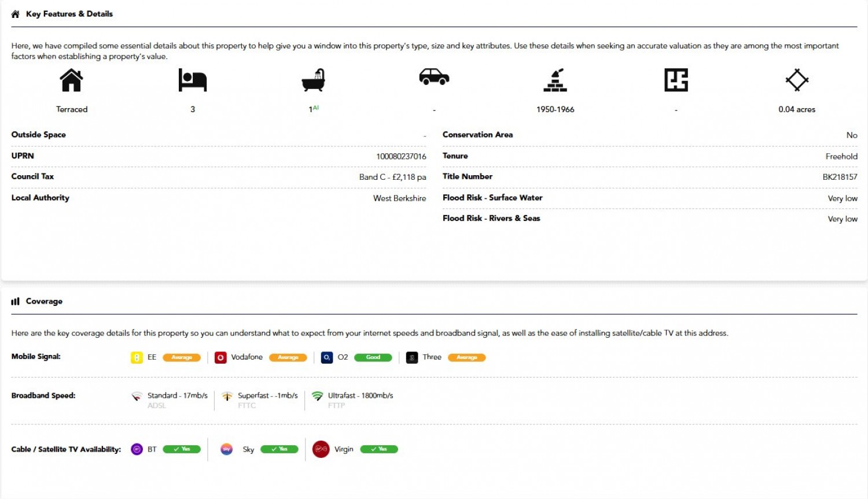Click the car parking icon

click(x=434, y=77)
